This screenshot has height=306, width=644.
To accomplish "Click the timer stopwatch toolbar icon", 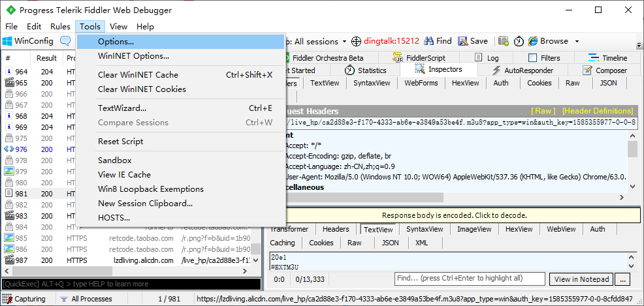I will click(x=519, y=41).
